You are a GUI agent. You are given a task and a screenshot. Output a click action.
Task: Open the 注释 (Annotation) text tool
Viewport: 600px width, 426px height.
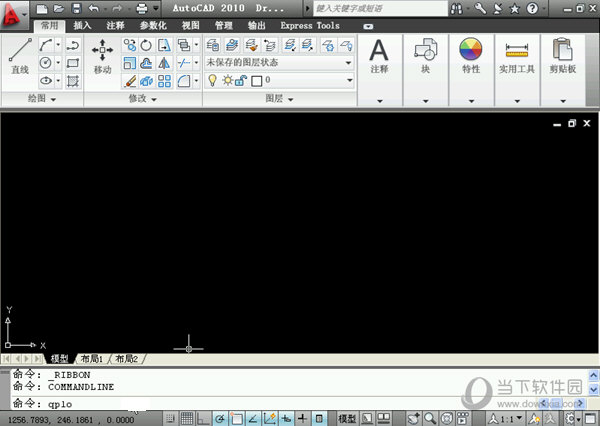click(x=379, y=56)
